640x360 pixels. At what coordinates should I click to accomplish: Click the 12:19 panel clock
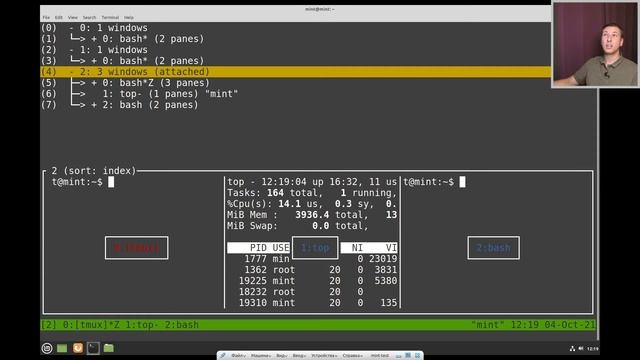[593, 349]
